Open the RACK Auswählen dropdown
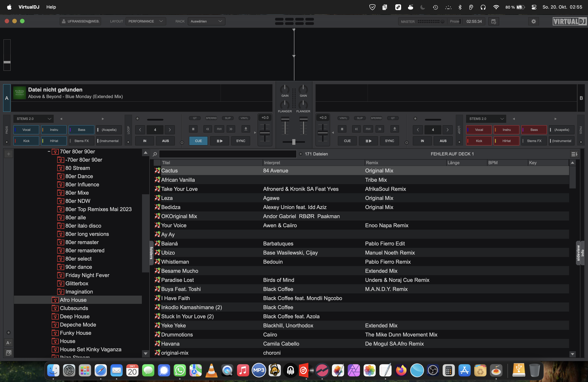 tap(206, 21)
